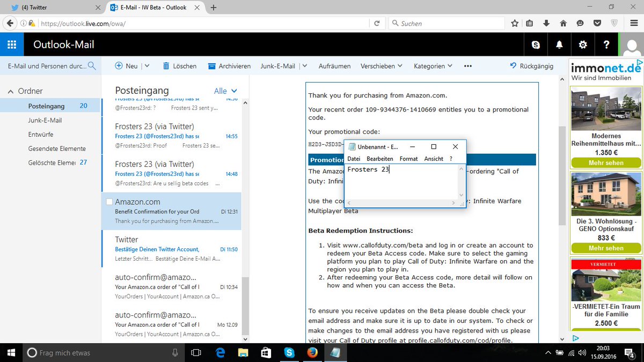Create new mail with Neu button
Image resolution: width=644 pixels, height=362 pixels.
pos(126,66)
